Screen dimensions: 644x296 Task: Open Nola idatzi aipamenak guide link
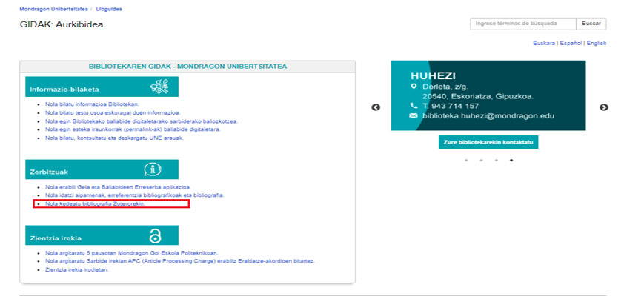pyautogui.click(x=135, y=195)
